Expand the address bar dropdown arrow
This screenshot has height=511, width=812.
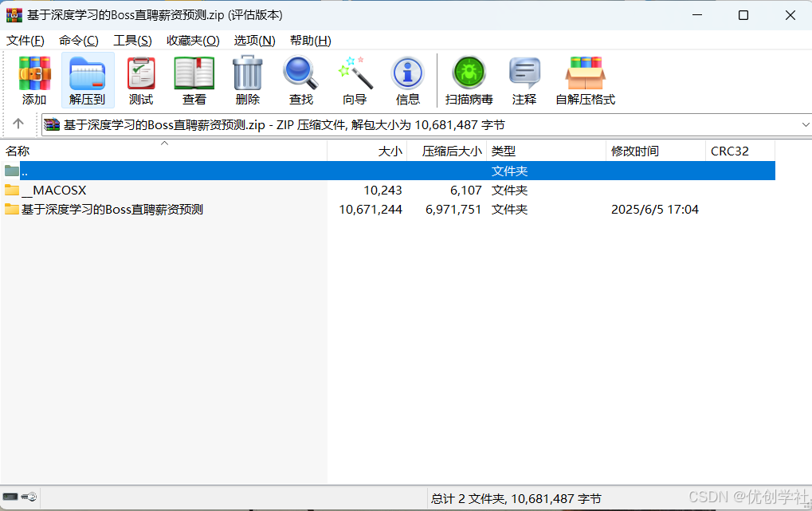(x=805, y=124)
